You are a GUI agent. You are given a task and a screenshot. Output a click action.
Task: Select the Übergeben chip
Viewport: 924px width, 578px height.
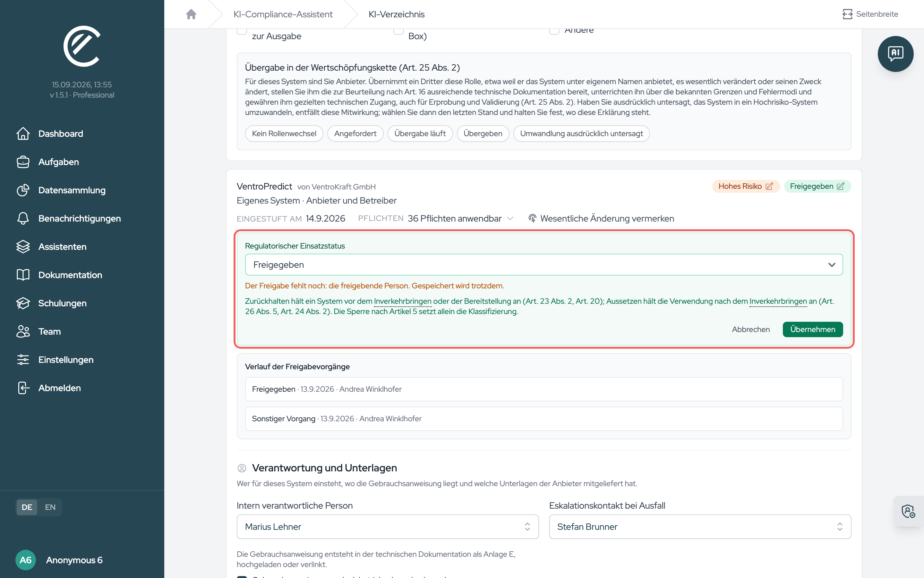tap(483, 133)
